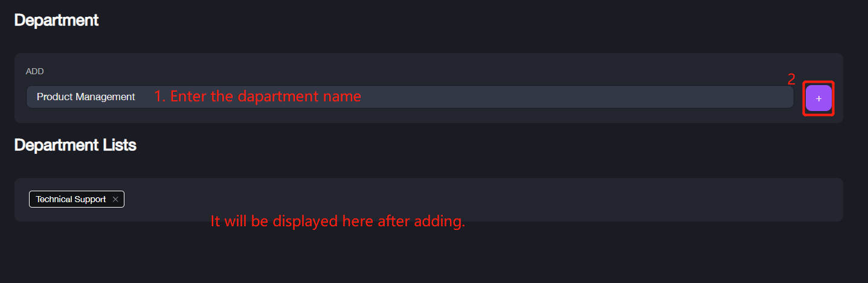Click the "Product Management" text in the field
Viewport: 868px width, 283px height.
pos(86,97)
